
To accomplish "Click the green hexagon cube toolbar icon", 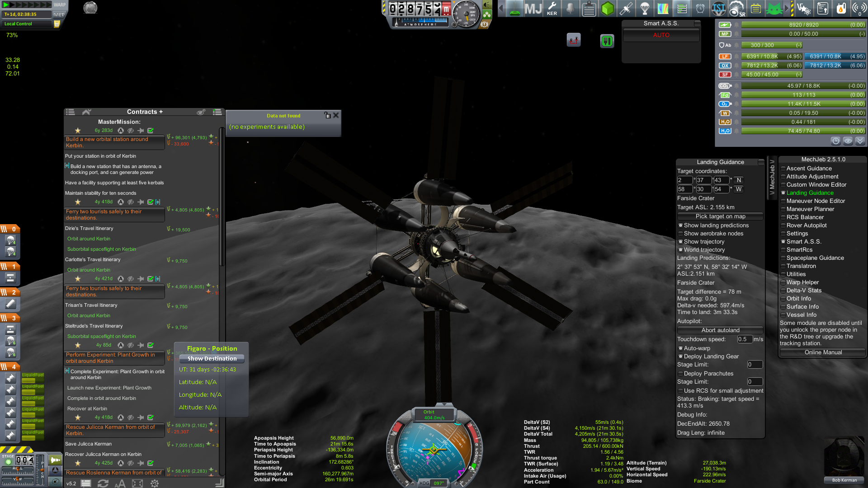I will 608,9.
